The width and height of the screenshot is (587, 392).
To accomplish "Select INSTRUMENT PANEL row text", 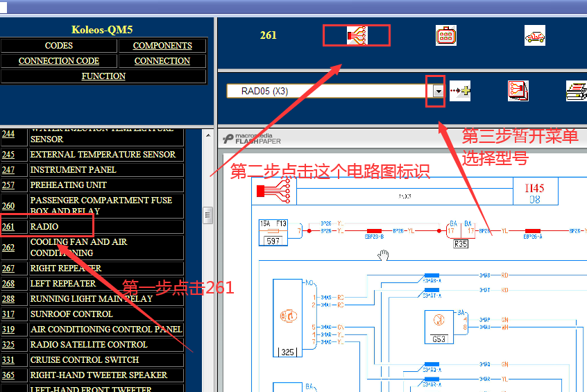I will [74, 170].
